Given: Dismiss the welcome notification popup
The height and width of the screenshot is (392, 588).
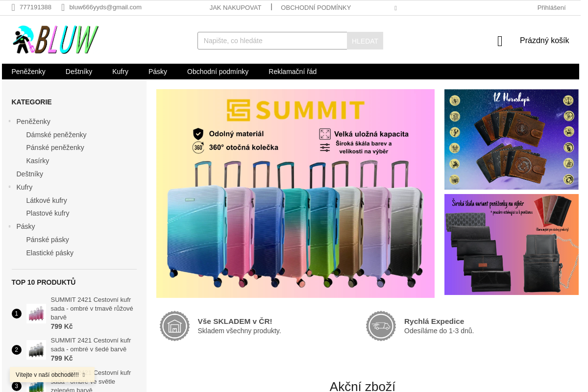Looking at the screenshot, I should (84, 375).
